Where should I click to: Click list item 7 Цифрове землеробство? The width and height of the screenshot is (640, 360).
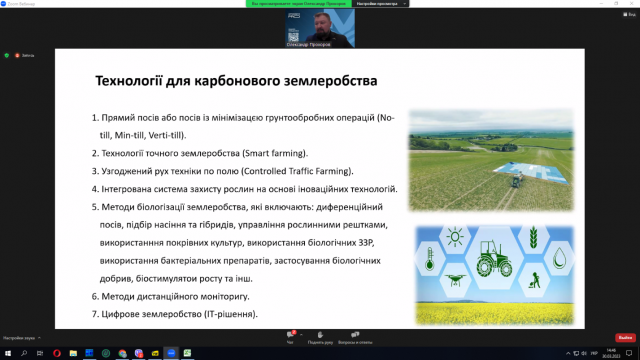(174, 314)
